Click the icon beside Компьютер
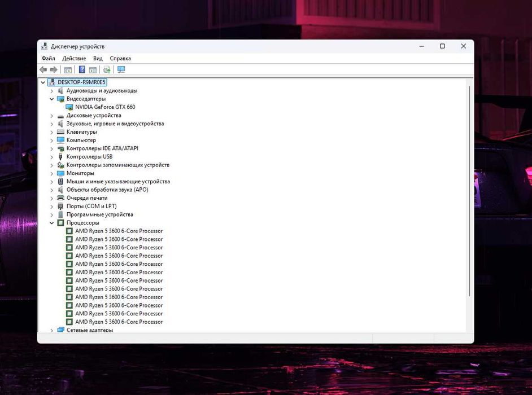Viewport: 532px width, 395px height. [61, 140]
